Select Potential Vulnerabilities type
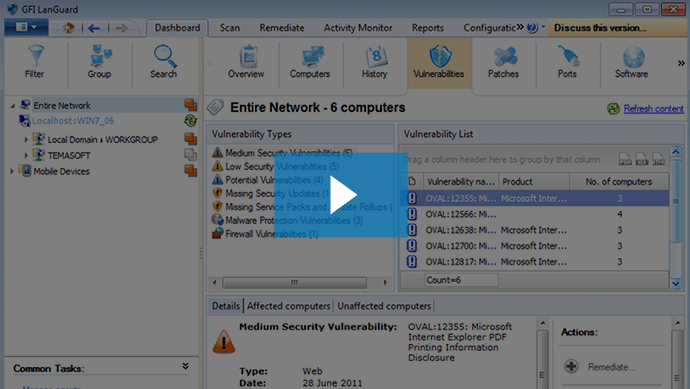 coord(274,180)
